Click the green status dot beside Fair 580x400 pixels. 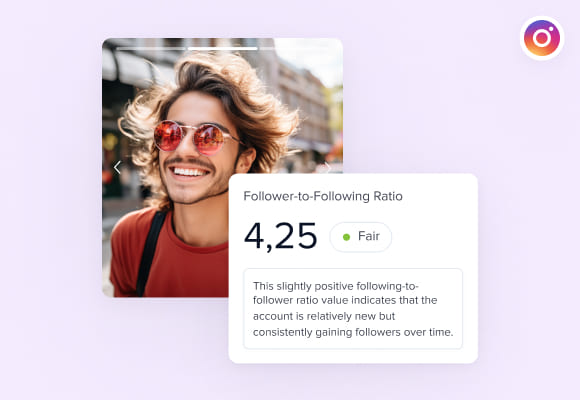pyautogui.click(x=346, y=237)
